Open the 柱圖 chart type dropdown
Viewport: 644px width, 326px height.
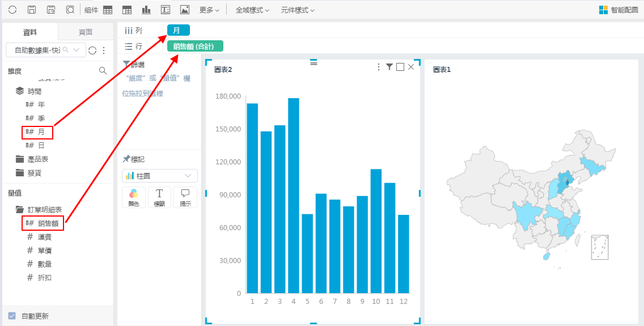pos(160,176)
